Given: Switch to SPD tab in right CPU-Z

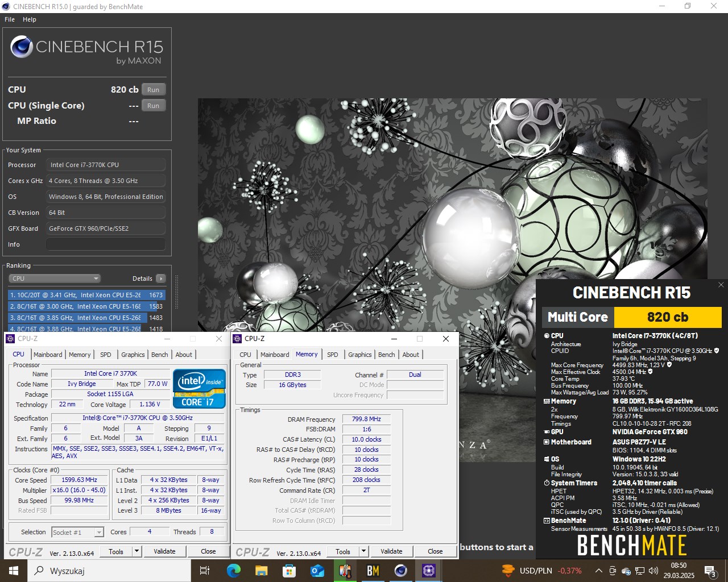Looking at the screenshot, I should pos(333,355).
